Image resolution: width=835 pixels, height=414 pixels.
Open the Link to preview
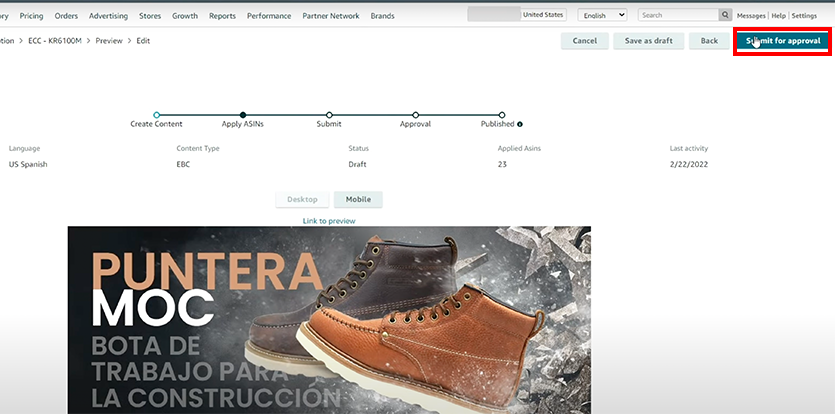pos(329,221)
